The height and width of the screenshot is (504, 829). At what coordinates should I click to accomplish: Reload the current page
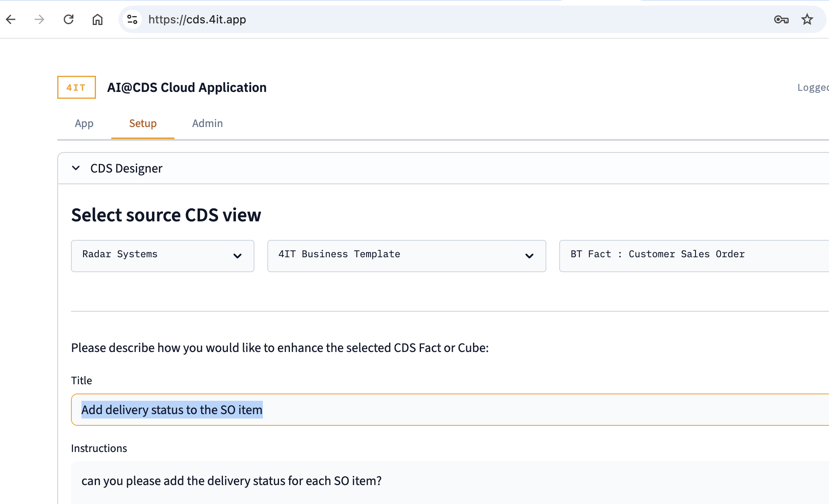pos(69,19)
